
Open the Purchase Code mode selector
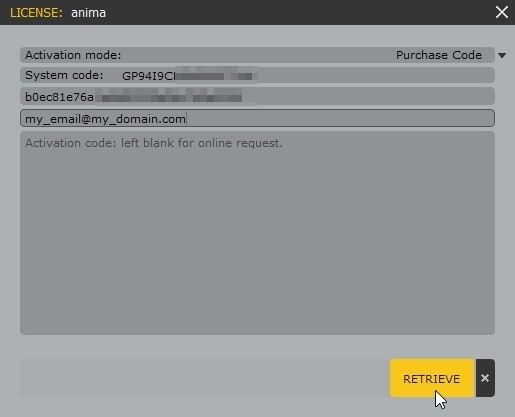pos(439,55)
